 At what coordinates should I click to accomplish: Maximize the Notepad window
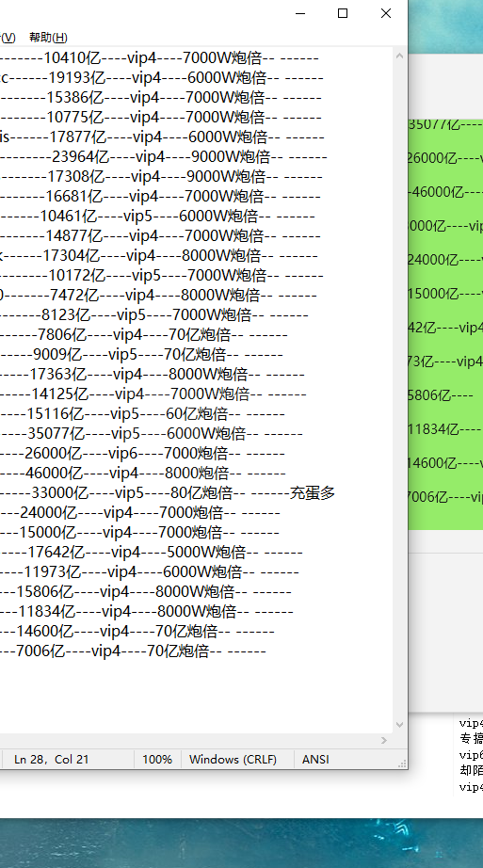[x=343, y=13]
